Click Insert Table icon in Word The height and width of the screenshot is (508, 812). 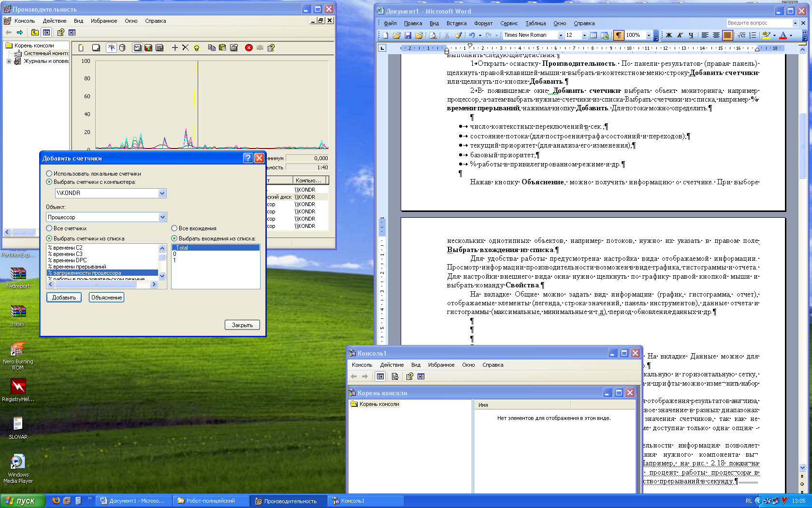pyautogui.click(x=594, y=35)
